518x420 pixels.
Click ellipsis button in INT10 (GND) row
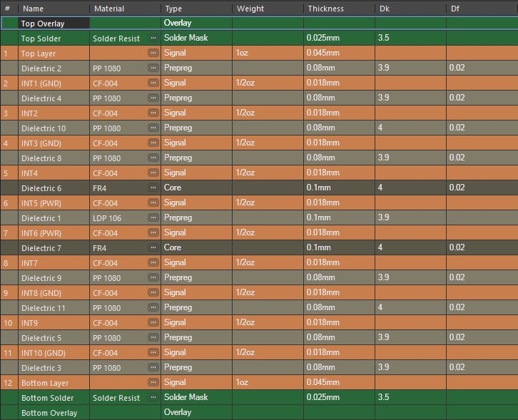153,353
